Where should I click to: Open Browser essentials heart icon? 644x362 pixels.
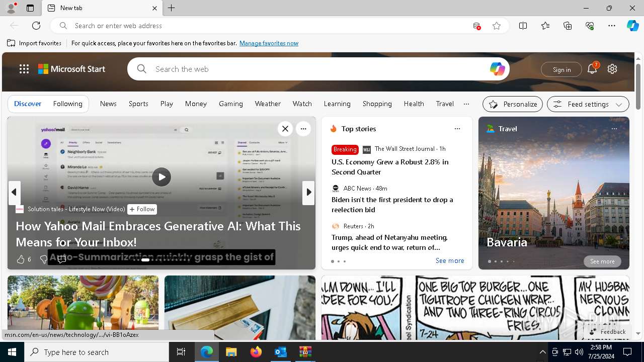(590, 26)
